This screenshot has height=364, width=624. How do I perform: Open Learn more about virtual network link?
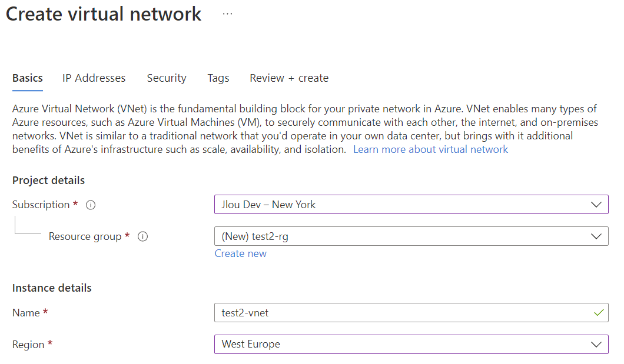tap(430, 149)
